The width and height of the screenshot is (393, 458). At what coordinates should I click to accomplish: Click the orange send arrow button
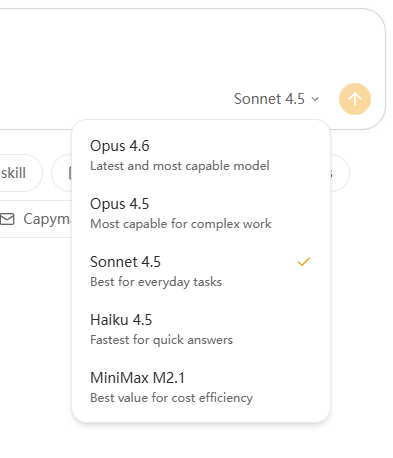click(355, 99)
